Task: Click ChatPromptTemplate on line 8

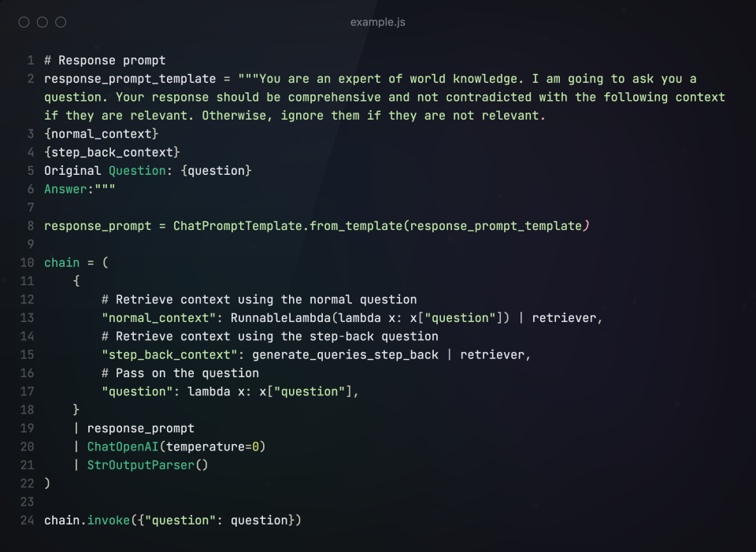Action: [x=237, y=226]
